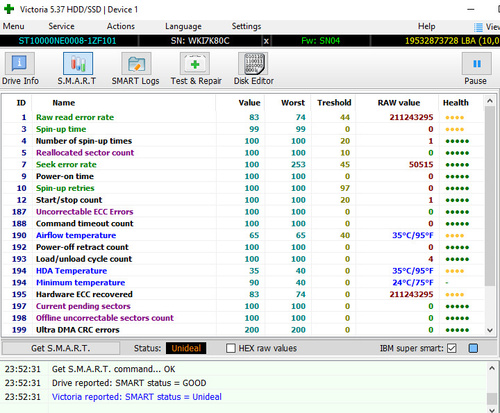Image resolution: width=500 pixels, height=413 pixels.
Task: Click RAW value 50515
Action: 421,165
